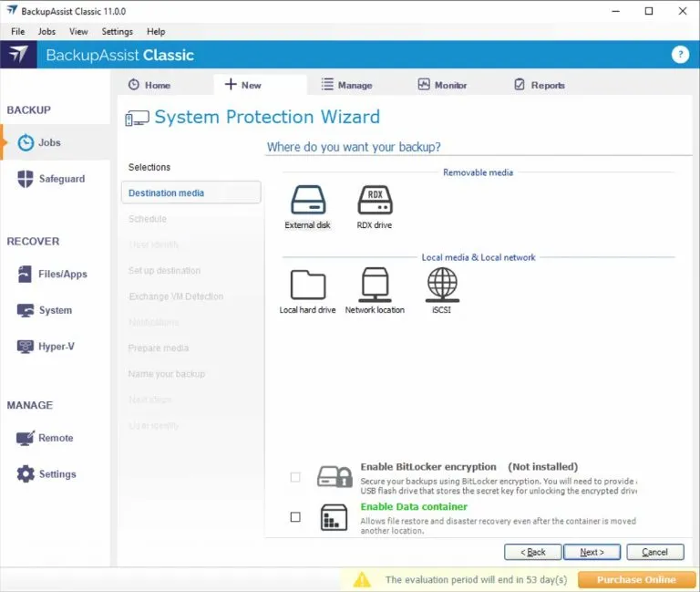Tick the Enable Data container checkbox
Image resolution: width=700 pixels, height=592 pixels.
coord(295,517)
